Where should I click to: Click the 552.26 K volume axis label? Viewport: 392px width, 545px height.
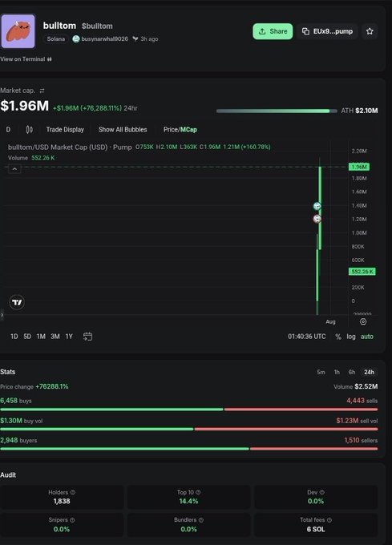362,272
